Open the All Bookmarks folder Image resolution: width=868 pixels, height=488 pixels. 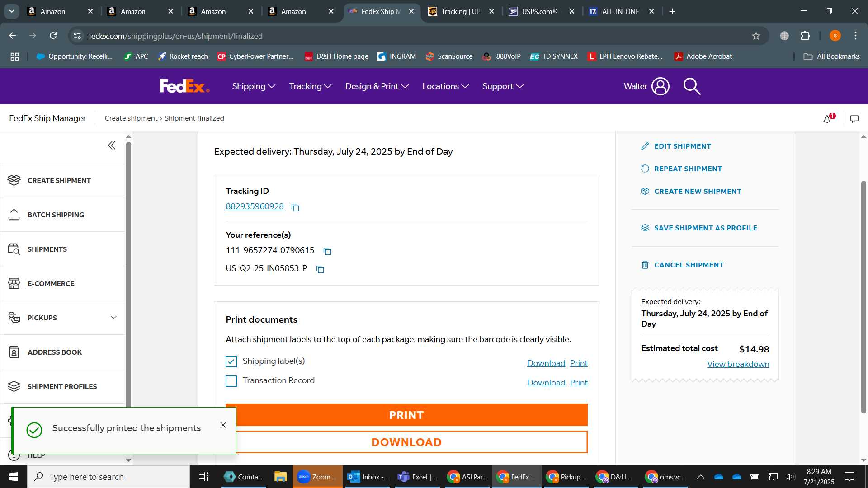coord(832,56)
